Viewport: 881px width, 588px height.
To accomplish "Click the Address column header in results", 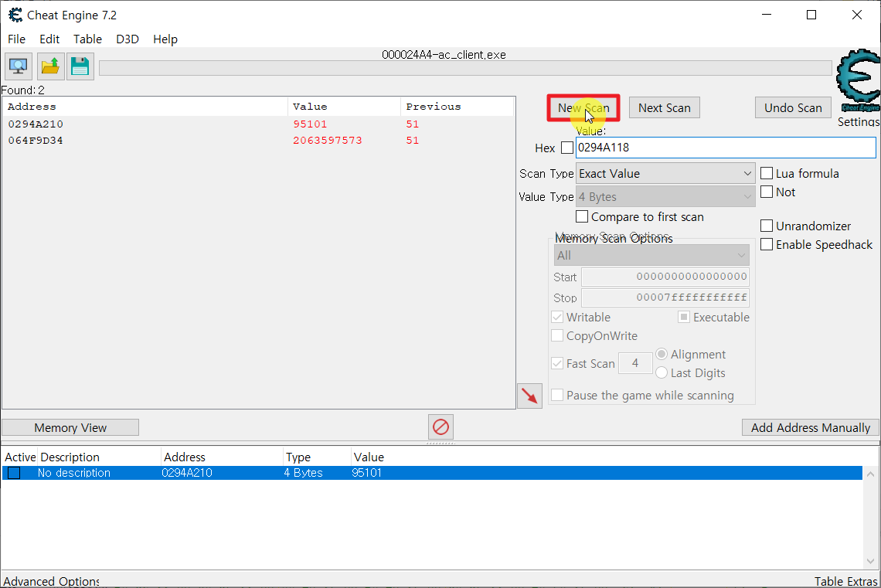I will (145, 107).
